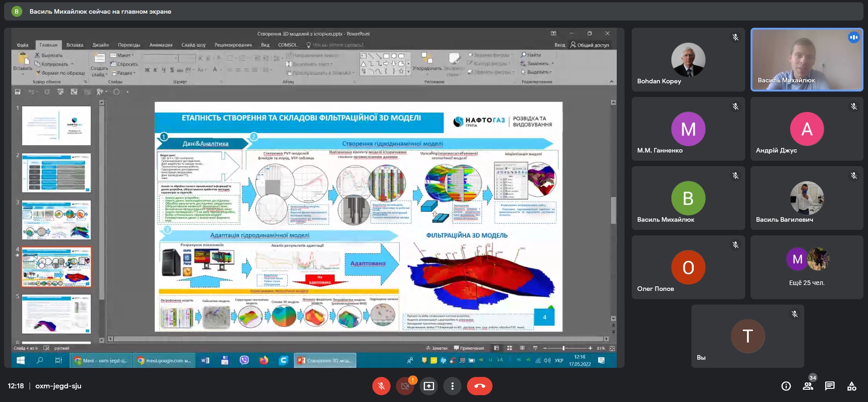Expand the 'Ещё 25 чел.' participants tile
This screenshot has height=402, width=868.
pos(807,267)
